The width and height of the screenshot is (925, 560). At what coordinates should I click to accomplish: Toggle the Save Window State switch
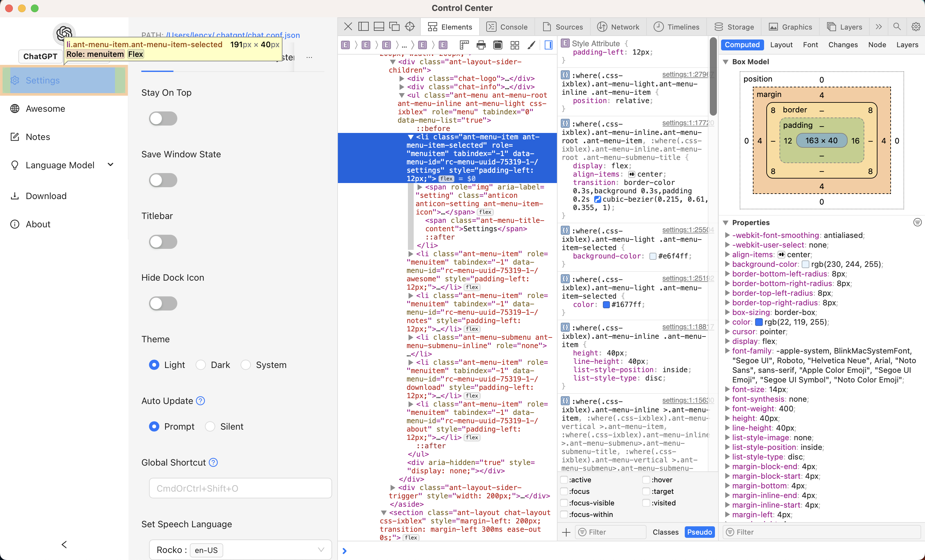click(x=163, y=180)
